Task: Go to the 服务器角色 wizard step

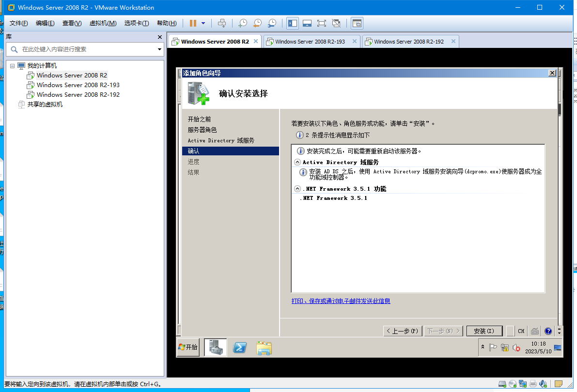Action: pos(203,130)
